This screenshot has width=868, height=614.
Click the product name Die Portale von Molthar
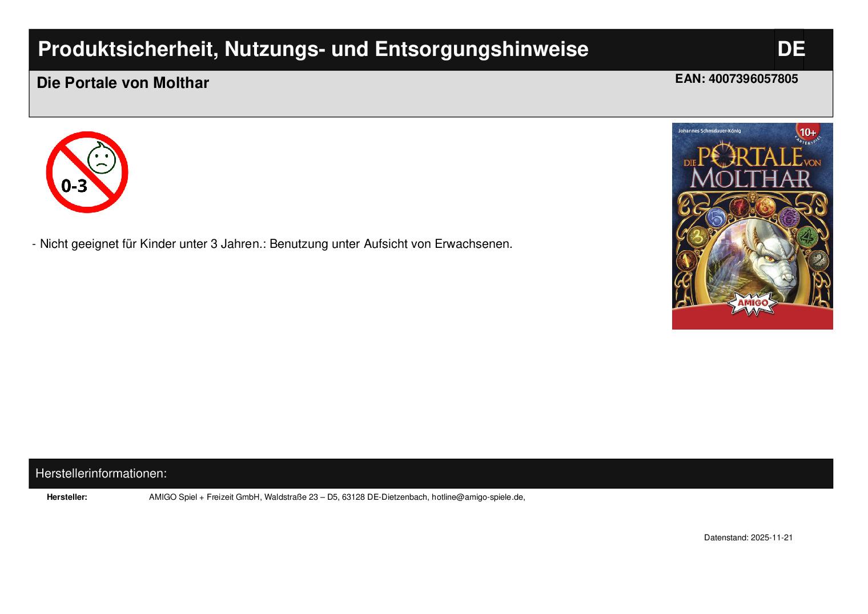click(123, 83)
